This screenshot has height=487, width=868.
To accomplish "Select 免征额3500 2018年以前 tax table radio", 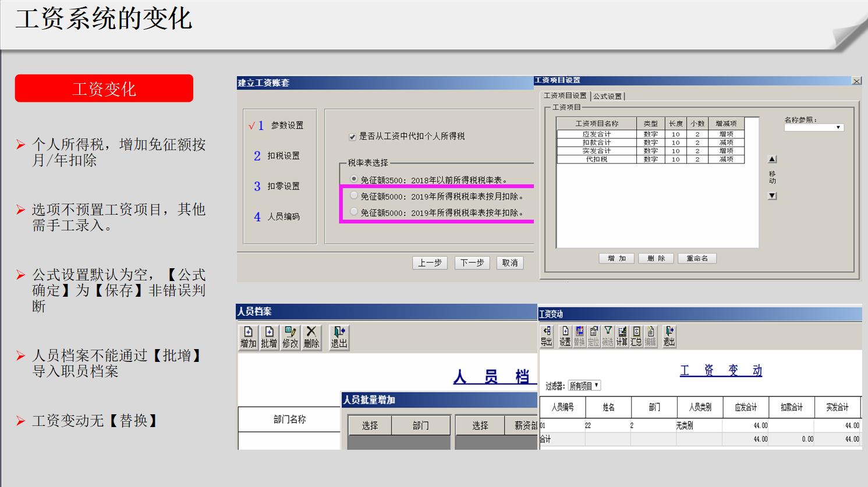I will coord(354,179).
